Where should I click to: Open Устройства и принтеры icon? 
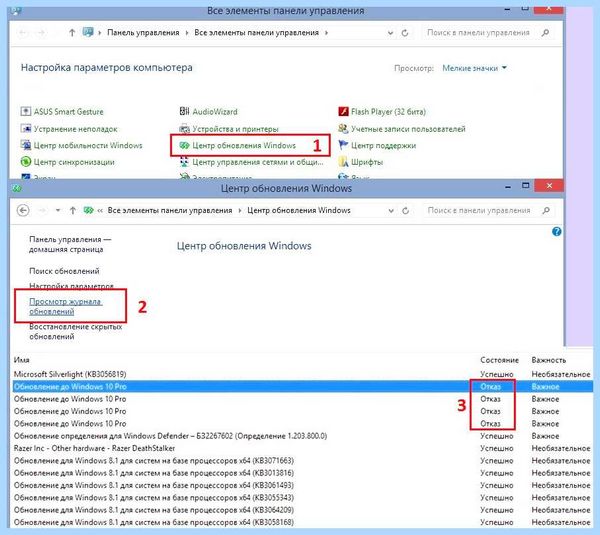[x=184, y=129]
